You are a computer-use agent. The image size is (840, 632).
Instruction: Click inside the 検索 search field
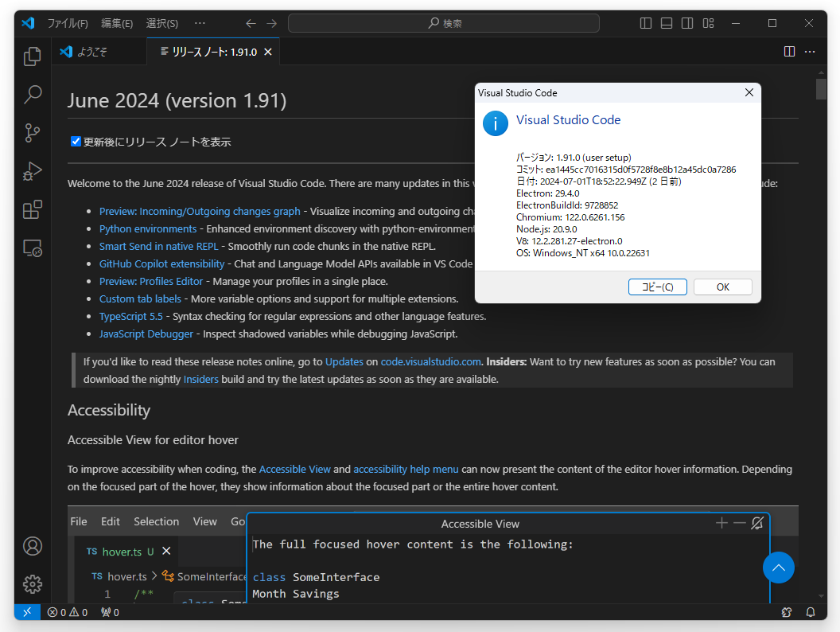coord(443,23)
